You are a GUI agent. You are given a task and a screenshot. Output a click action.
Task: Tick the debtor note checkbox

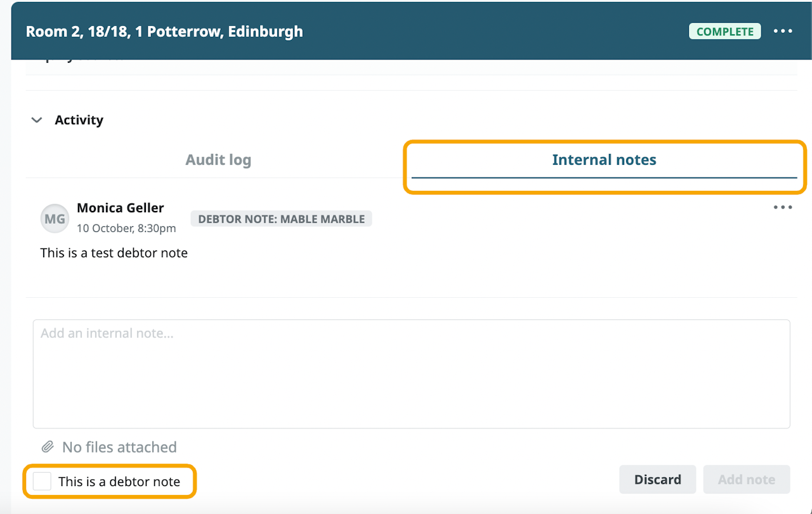click(43, 481)
